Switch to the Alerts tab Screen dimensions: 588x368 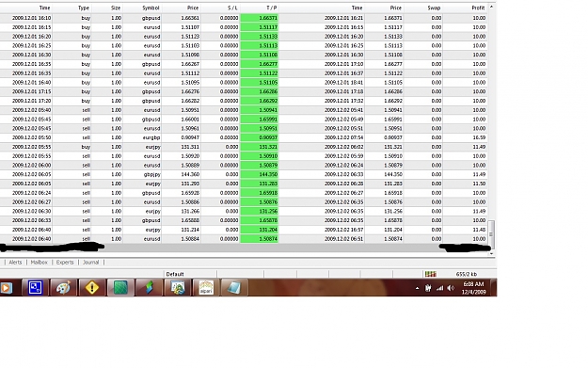(x=15, y=263)
